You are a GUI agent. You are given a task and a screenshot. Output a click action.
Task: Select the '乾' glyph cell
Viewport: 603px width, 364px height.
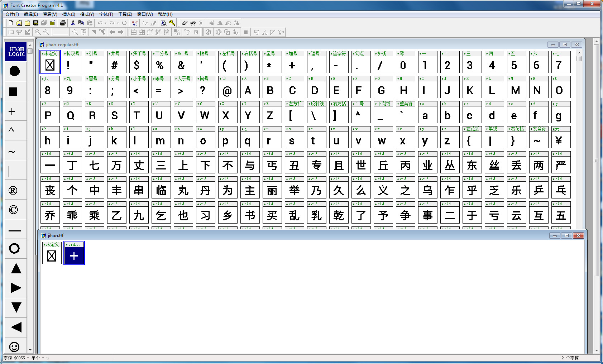[339, 212]
